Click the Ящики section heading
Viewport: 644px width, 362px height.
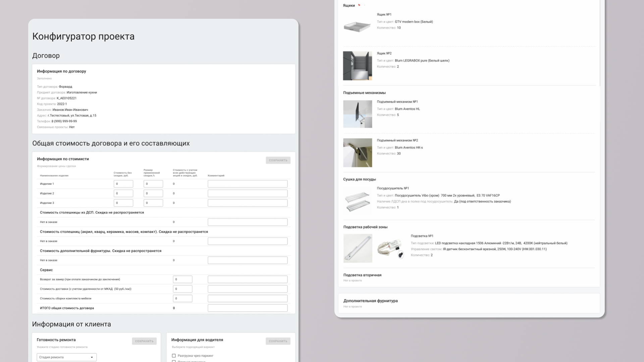pos(349,5)
